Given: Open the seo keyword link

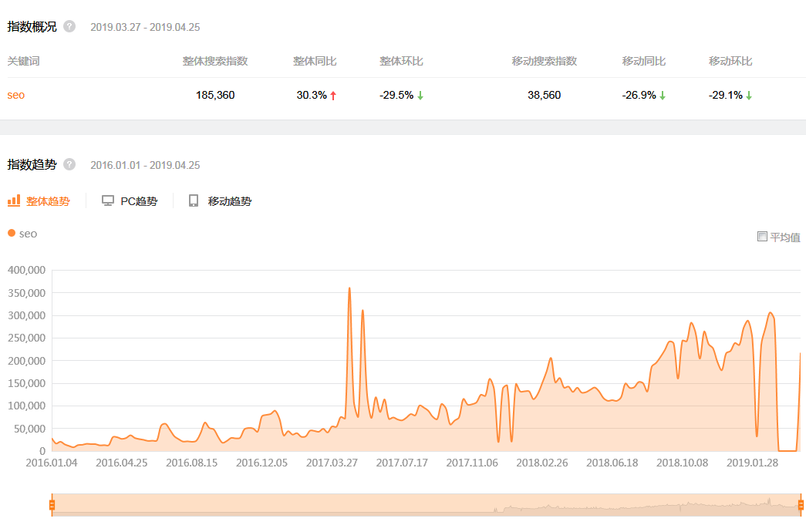Looking at the screenshot, I should (15, 95).
